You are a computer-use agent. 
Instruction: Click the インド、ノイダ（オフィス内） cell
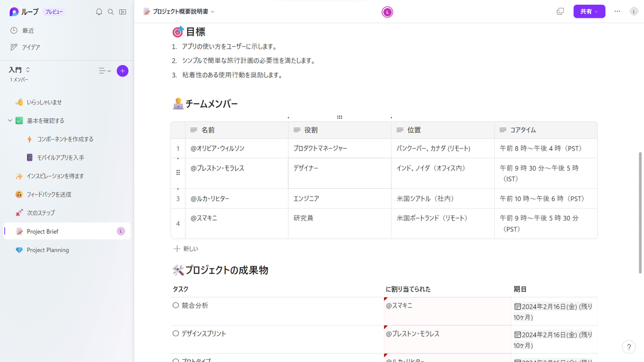point(443,173)
